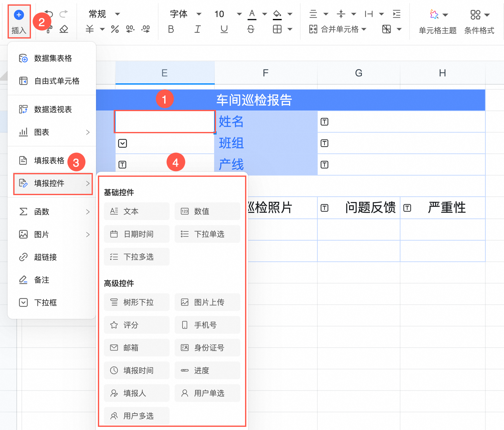Select 数据透视表 menu item
The width and height of the screenshot is (504, 430).
point(52,110)
